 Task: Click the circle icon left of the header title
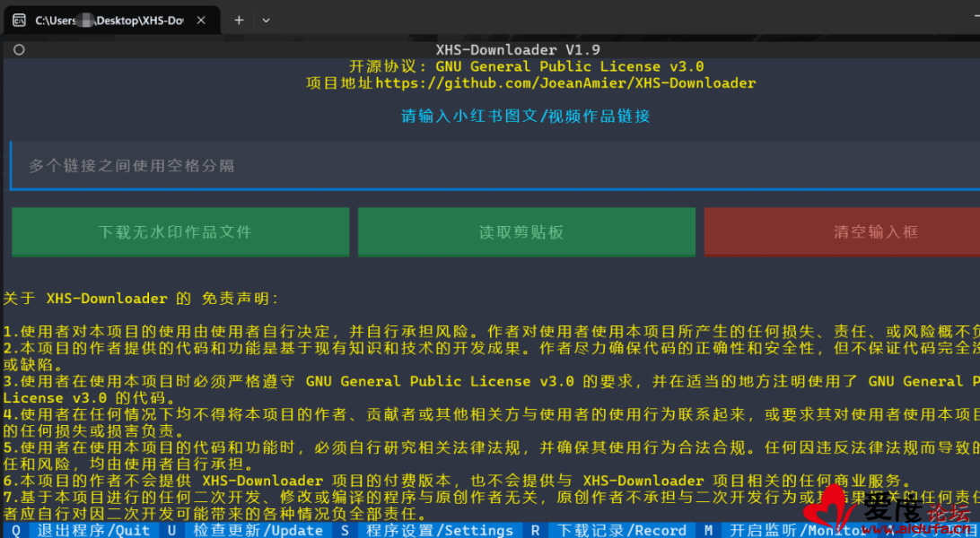pyautogui.click(x=19, y=50)
